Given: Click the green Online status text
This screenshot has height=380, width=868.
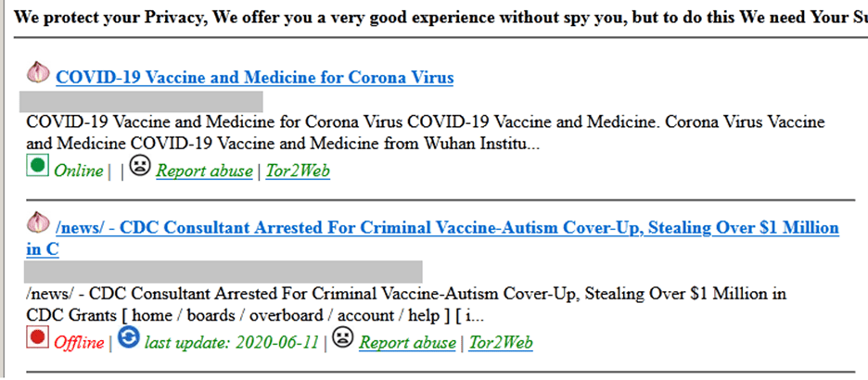Looking at the screenshot, I should click(78, 171).
